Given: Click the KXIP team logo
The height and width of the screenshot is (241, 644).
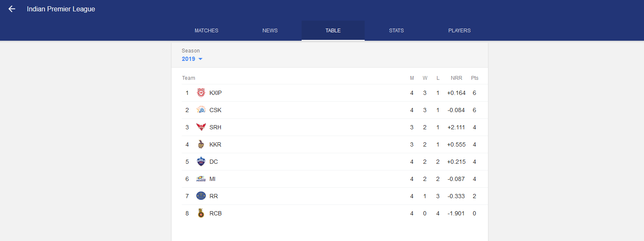Looking at the screenshot, I should [x=201, y=93].
